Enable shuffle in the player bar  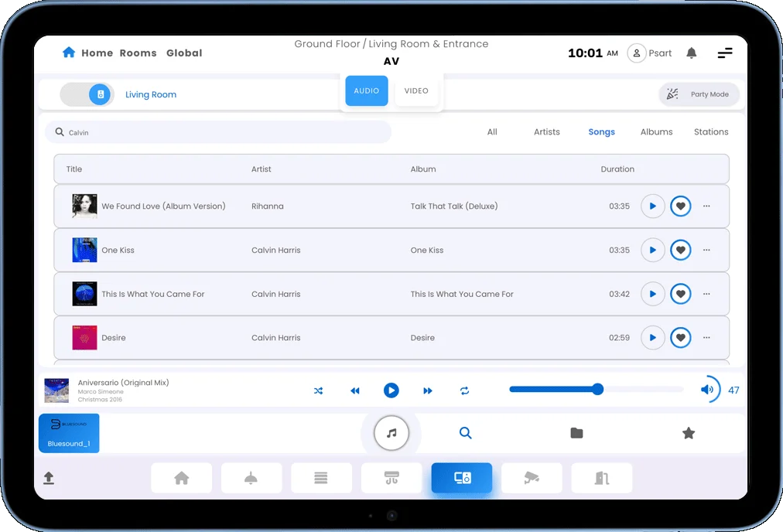coord(318,390)
